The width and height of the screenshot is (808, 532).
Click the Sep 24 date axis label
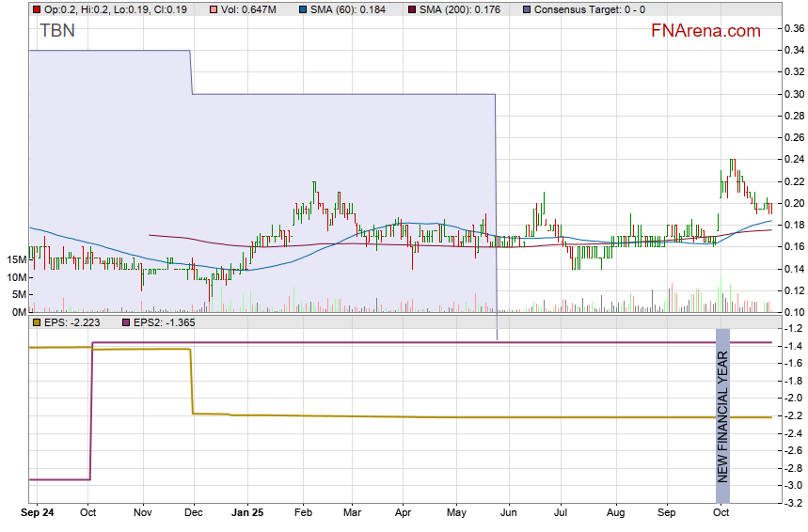[38, 514]
